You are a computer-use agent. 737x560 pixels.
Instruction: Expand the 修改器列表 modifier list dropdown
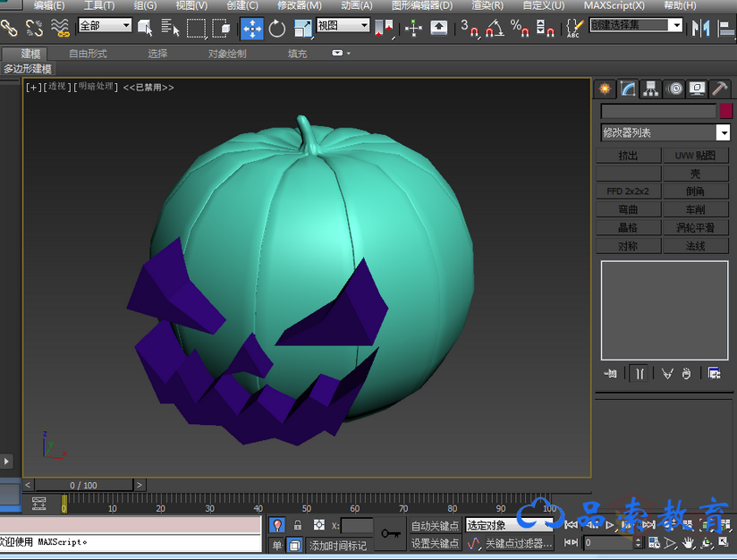point(723,133)
